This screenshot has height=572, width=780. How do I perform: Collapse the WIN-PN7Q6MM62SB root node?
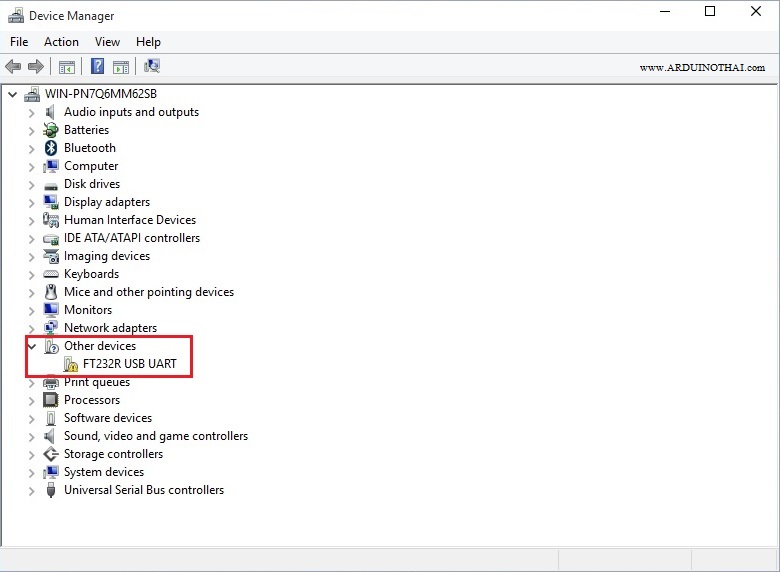13,94
